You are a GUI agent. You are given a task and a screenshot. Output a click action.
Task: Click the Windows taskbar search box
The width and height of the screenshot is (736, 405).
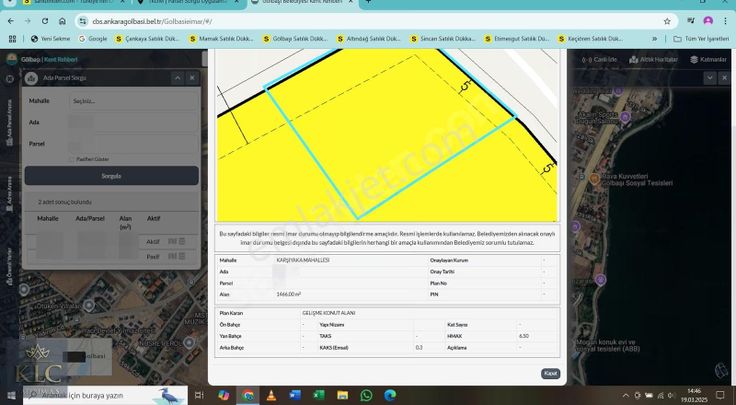click(105, 396)
